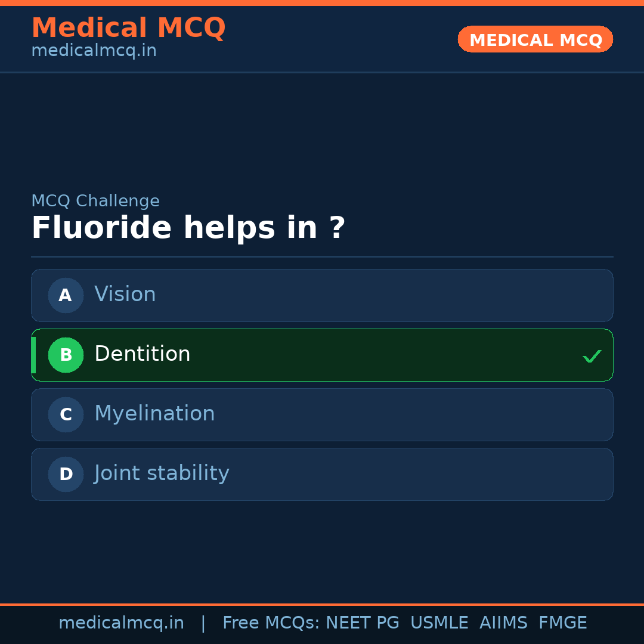The width and height of the screenshot is (644, 644).
Task: Select the "Vision" answer text
Action: pos(125,295)
